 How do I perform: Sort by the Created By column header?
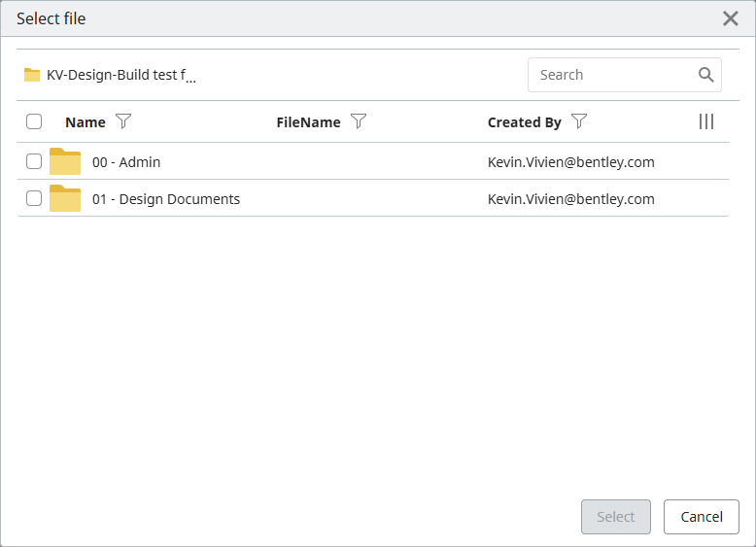coord(525,122)
